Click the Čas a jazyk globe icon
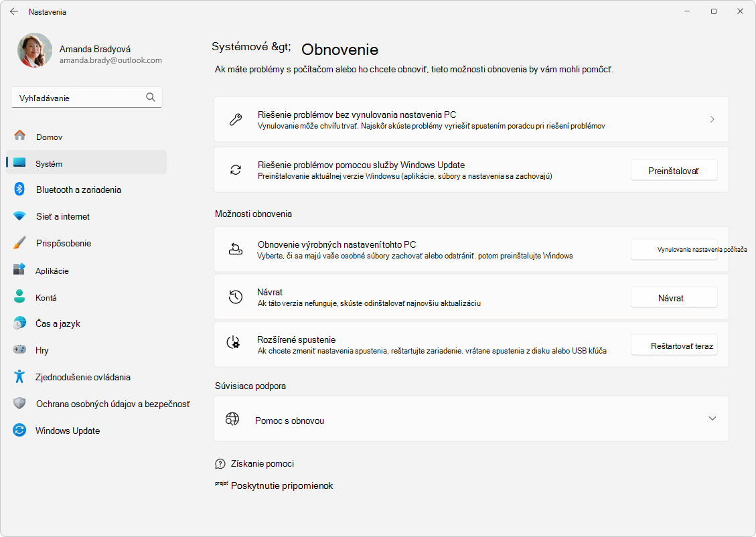This screenshot has height=537, width=756. coord(19,323)
